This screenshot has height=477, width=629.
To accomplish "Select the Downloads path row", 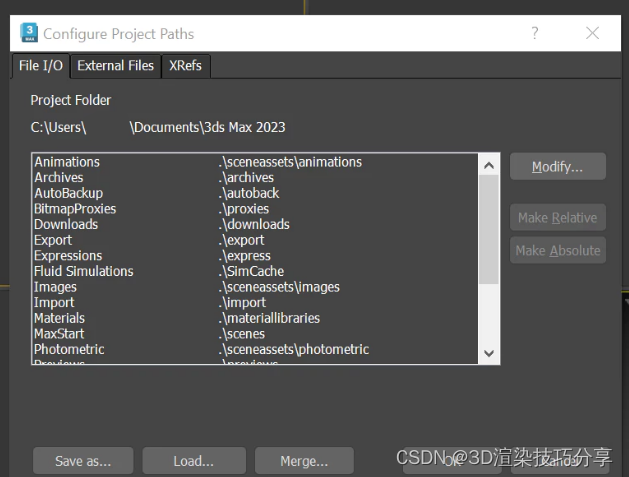I will [x=255, y=225].
